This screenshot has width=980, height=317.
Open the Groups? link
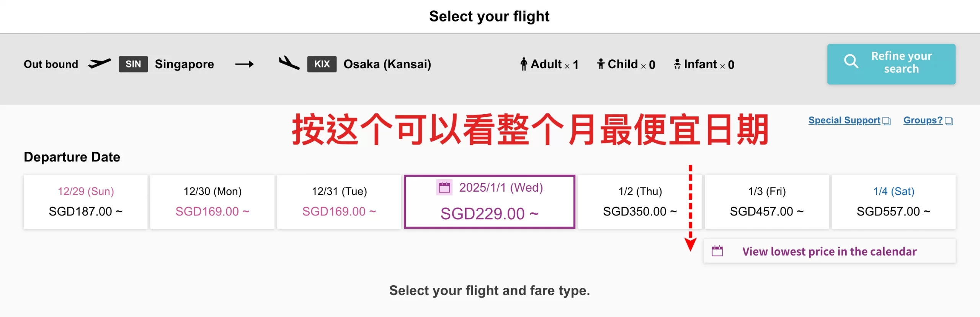923,120
